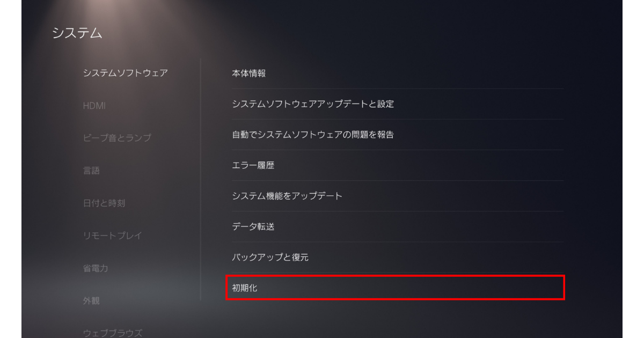Select 自動でシステムソフトウェアの問題を報告
644x338 pixels.
click(395, 135)
